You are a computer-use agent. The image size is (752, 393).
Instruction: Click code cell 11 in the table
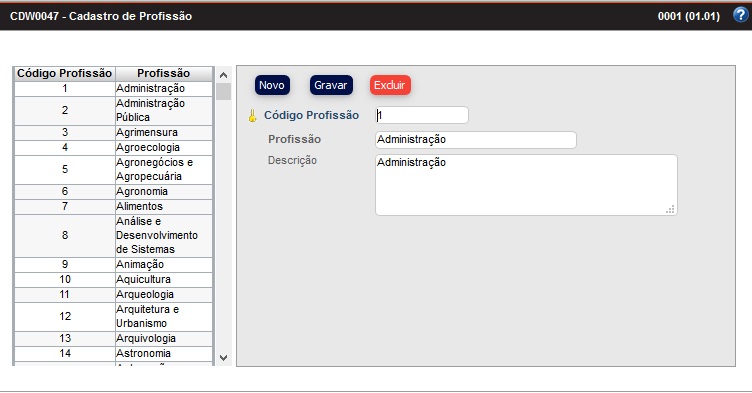[x=65, y=294]
